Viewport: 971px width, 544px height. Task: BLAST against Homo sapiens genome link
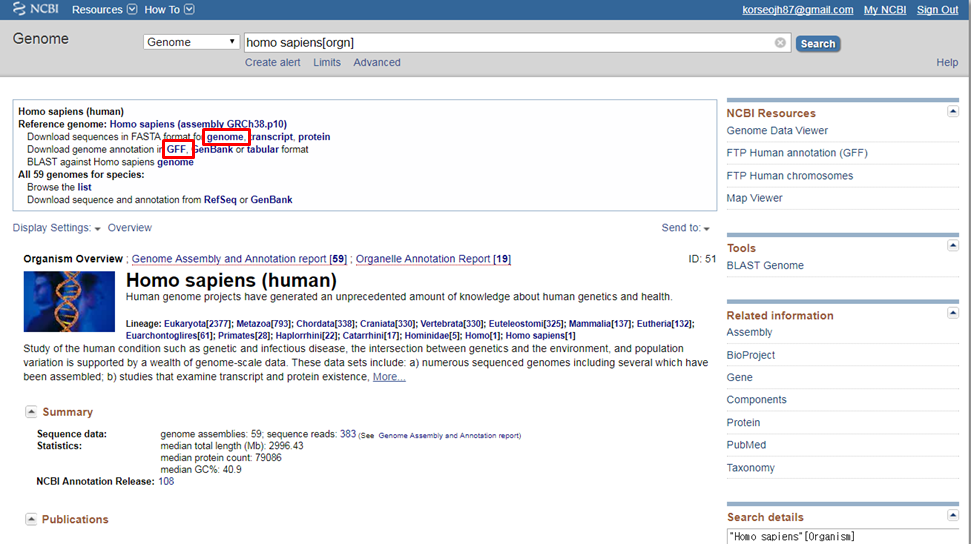click(x=175, y=162)
